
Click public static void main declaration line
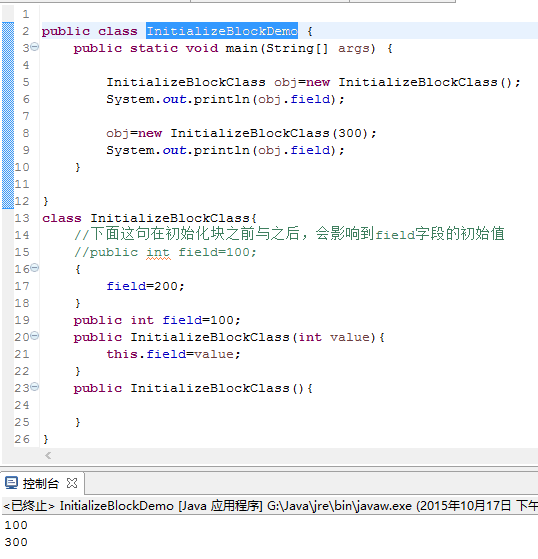pos(233,48)
